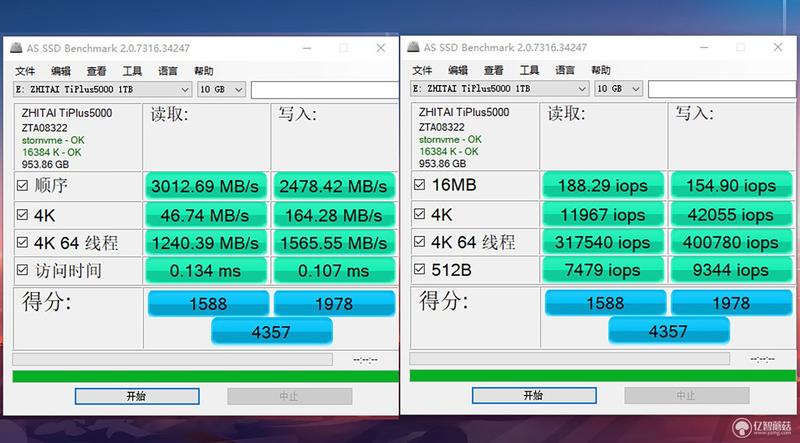
Task: Toggle 4K checkbox in right window
Action: 419,214
